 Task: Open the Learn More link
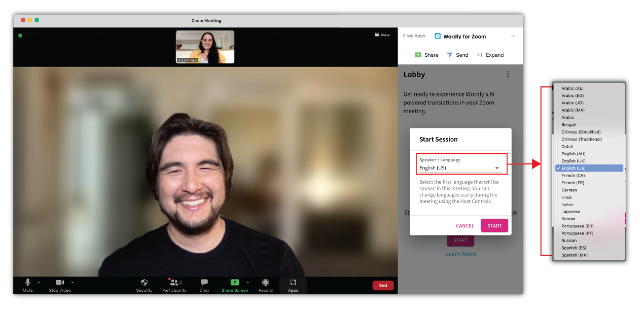[460, 253]
